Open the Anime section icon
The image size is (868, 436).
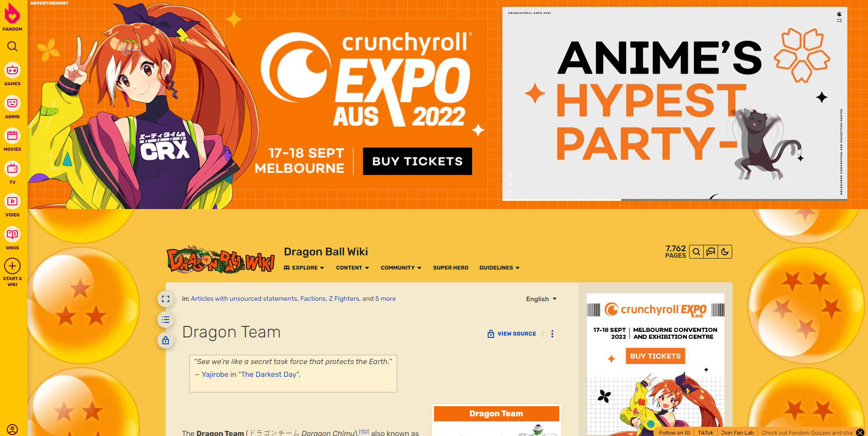(x=12, y=103)
